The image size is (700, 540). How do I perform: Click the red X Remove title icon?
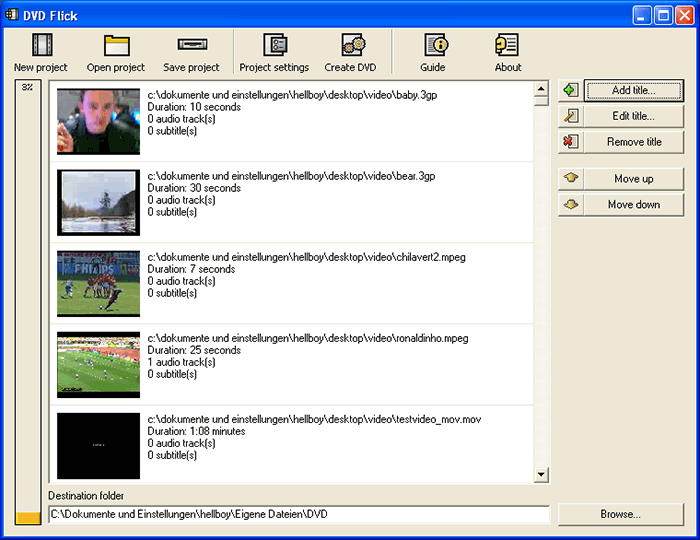click(x=570, y=142)
